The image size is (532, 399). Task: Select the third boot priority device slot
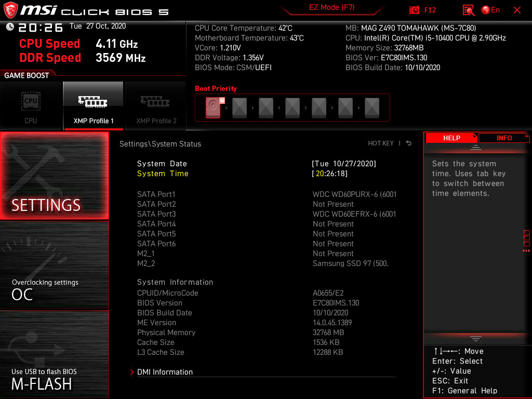click(x=266, y=108)
